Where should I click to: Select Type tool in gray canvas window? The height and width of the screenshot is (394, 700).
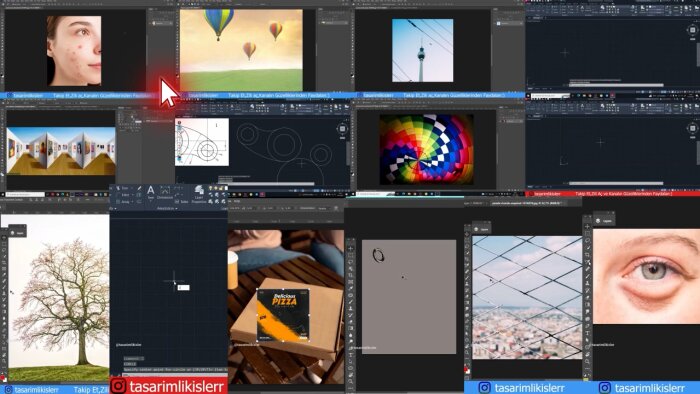(350, 355)
